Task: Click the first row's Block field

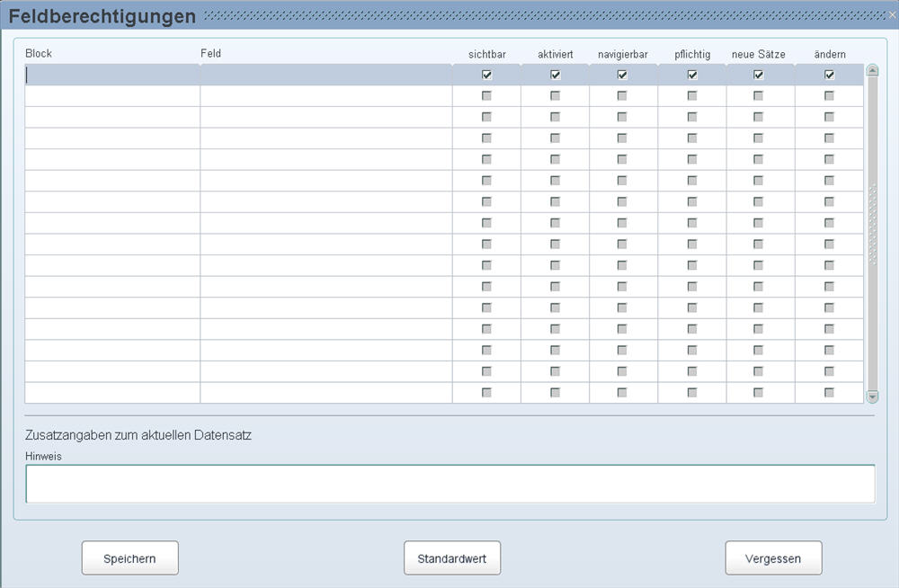Action: coord(112,76)
